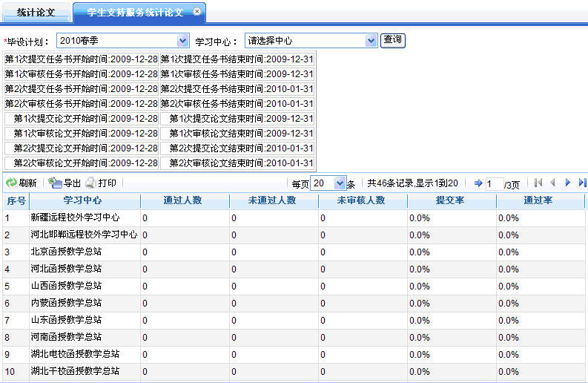Viewport: 588px width, 383px height.
Task: Click 第1次审核论文结束时间 cell
Action: [x=237, y=134]
